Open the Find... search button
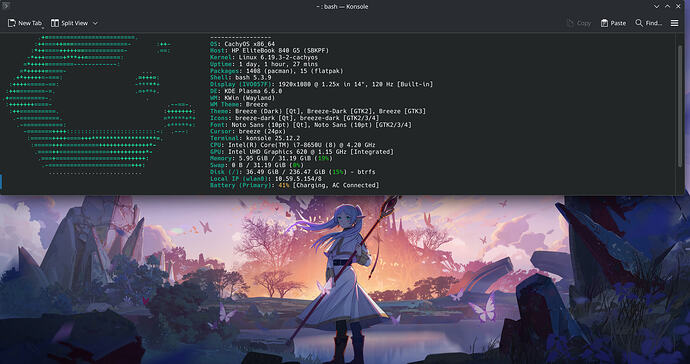 click(648, 23)
